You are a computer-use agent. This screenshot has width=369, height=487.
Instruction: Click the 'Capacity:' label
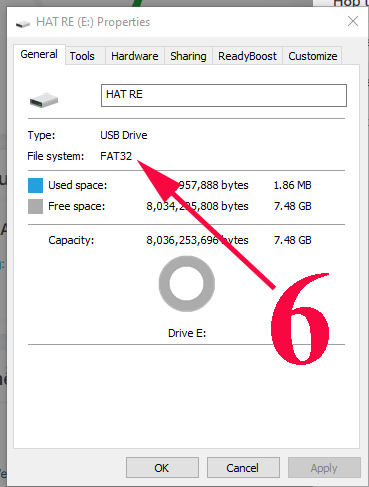[x=71, y=240]
